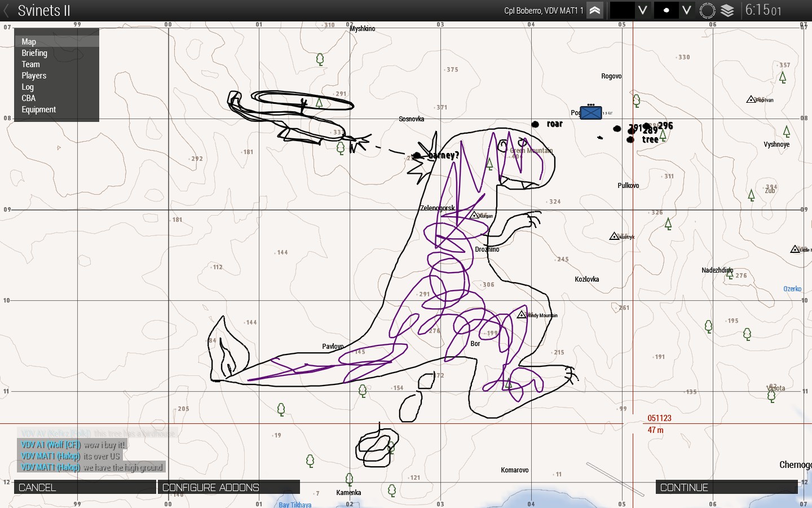The image size is (812, 508).
Task: Open the Briefing section
Action: point(56,52)
